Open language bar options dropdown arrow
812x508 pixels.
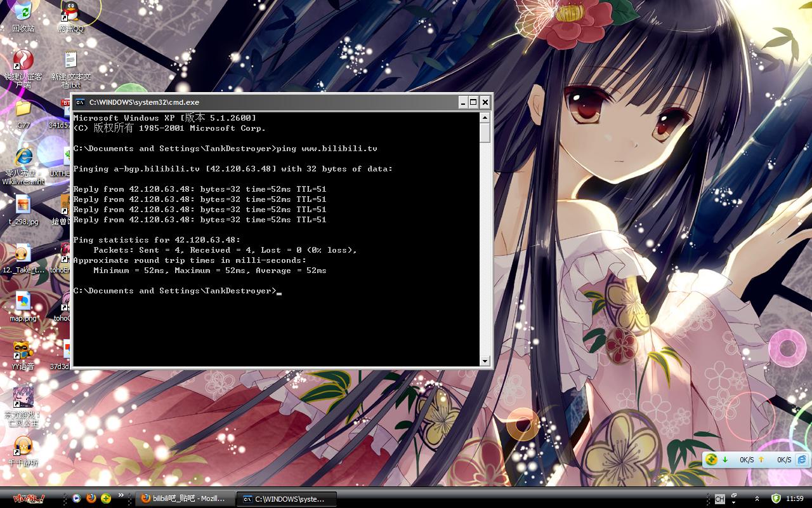[x=734, y=502]
